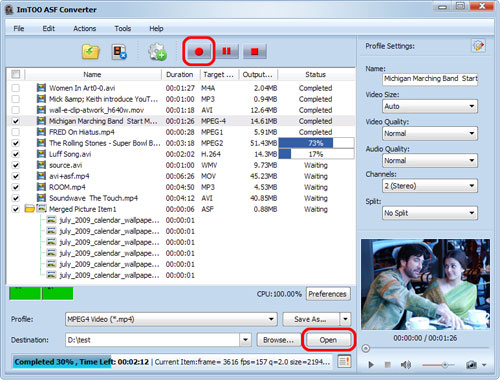Open the Audio Quality dropdown
Screen dimensions: 500x380
pyautogui.click(x=430, y=161)
